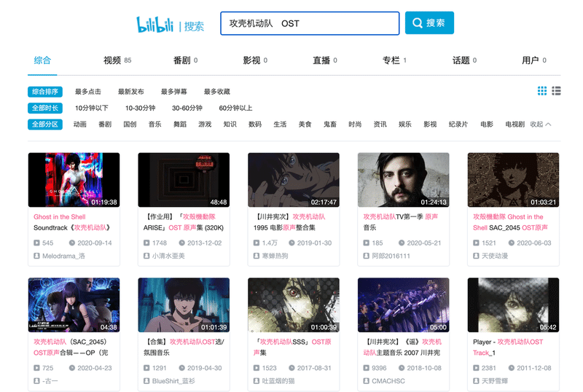Open the 直播 tab
Image resolution: width=583 pixels, height=392 pixels.
[x=325, y=60]
